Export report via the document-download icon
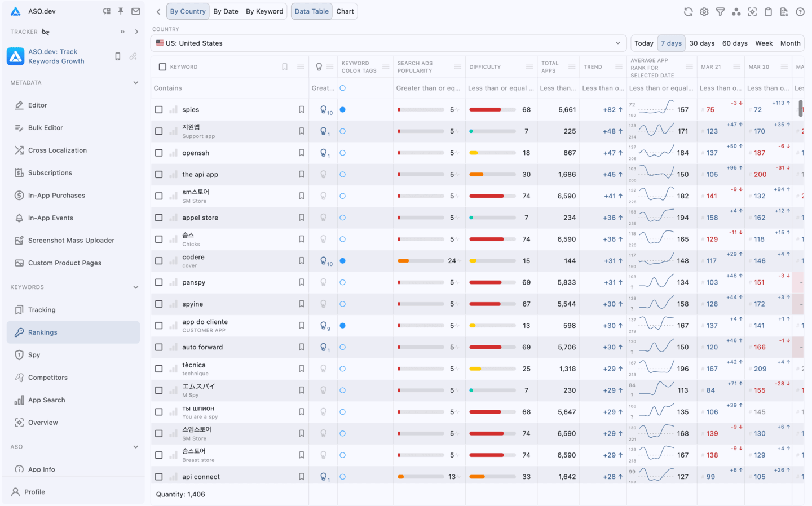Viewport: 812px width, 506px height. click(784, 11)
